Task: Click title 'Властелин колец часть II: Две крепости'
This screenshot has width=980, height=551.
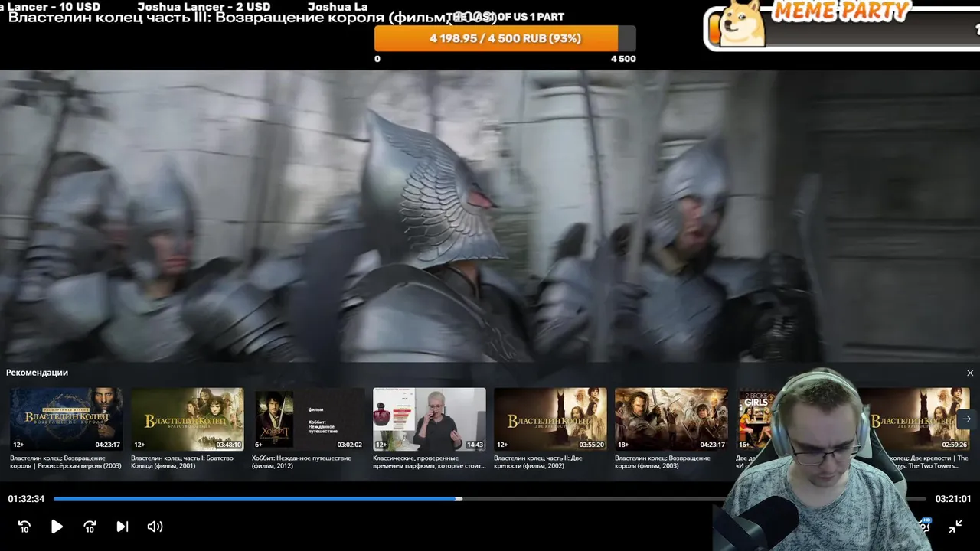Action: pos(537,461)
